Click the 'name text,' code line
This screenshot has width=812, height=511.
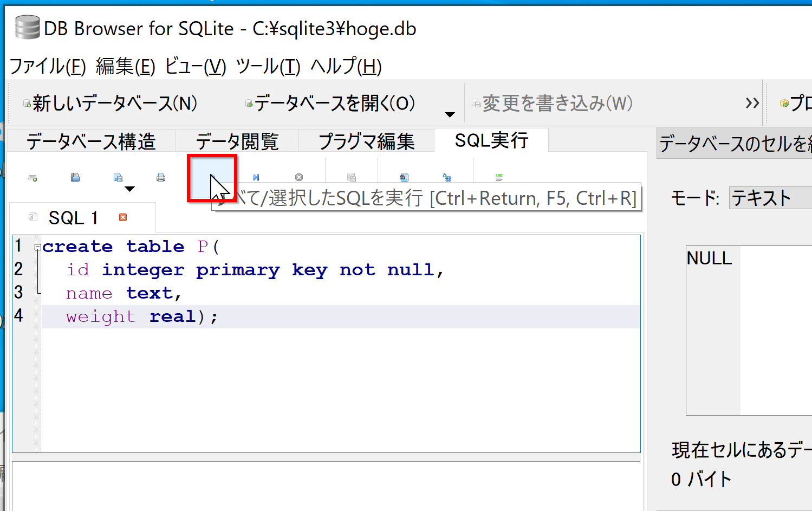click(124, 293)
